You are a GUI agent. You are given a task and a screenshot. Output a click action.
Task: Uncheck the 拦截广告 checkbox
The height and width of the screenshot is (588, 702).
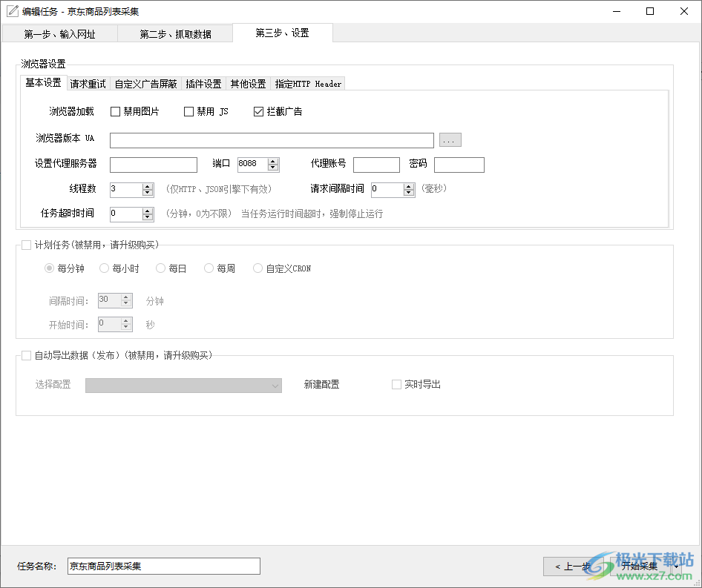258,111
